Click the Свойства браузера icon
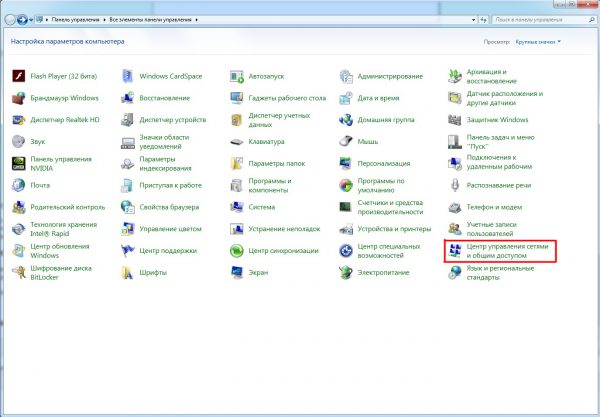This screenshot has height=417, width=600. 127,207
